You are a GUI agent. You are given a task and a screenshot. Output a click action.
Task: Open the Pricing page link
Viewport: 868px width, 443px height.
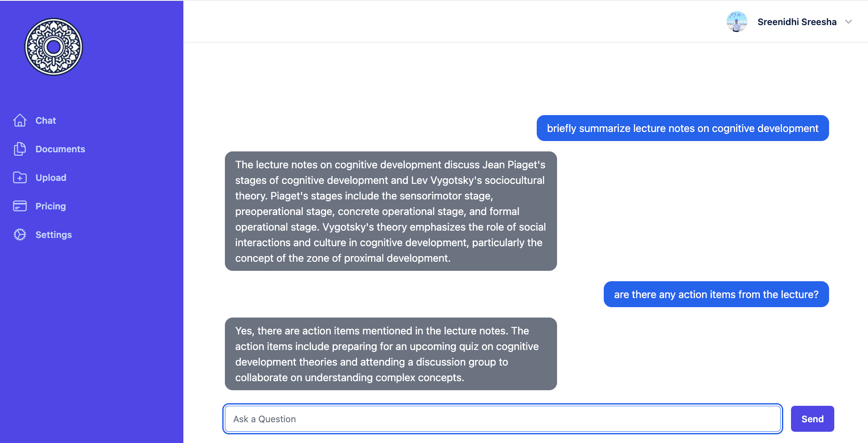(x=51, y=206)
